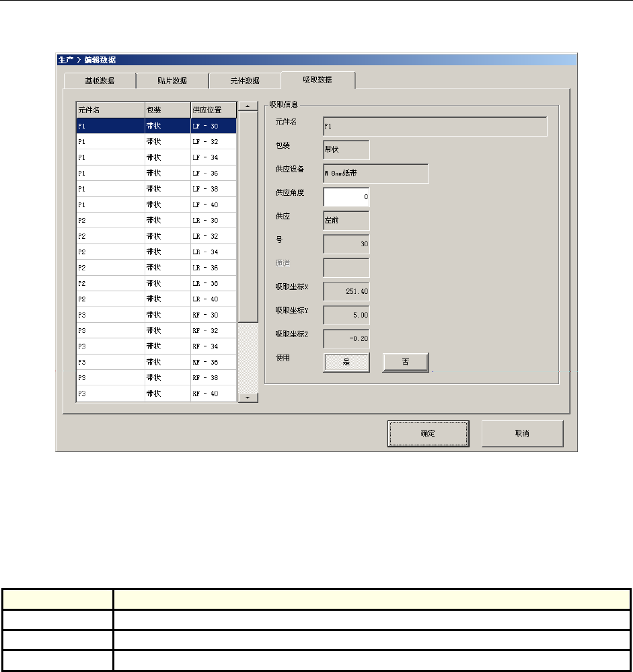Screen dimensions: 633x672
Task: Click the 供应角度 input field
Action: point(346,197)
